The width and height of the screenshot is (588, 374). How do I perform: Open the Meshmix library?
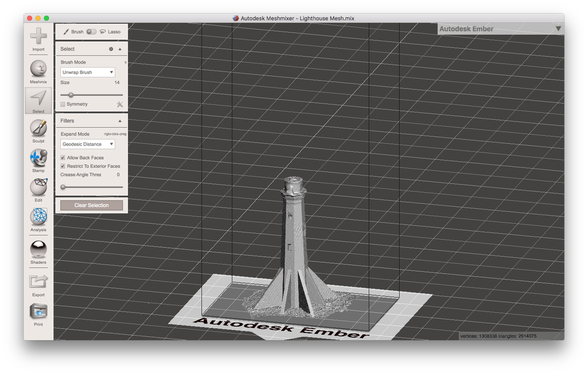[38, 72]
